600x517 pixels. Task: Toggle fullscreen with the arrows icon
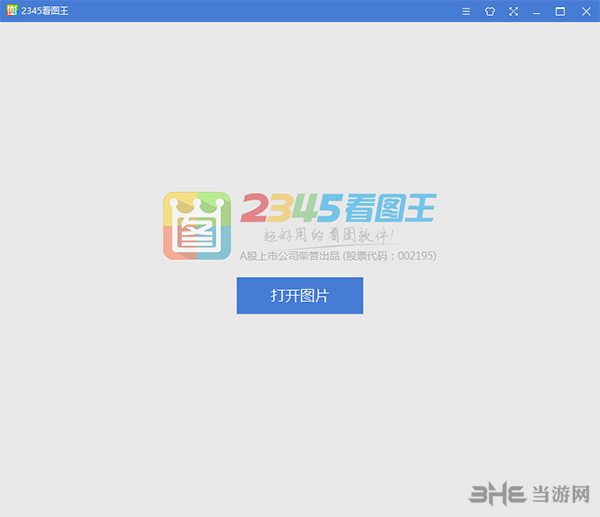(513, 11)
